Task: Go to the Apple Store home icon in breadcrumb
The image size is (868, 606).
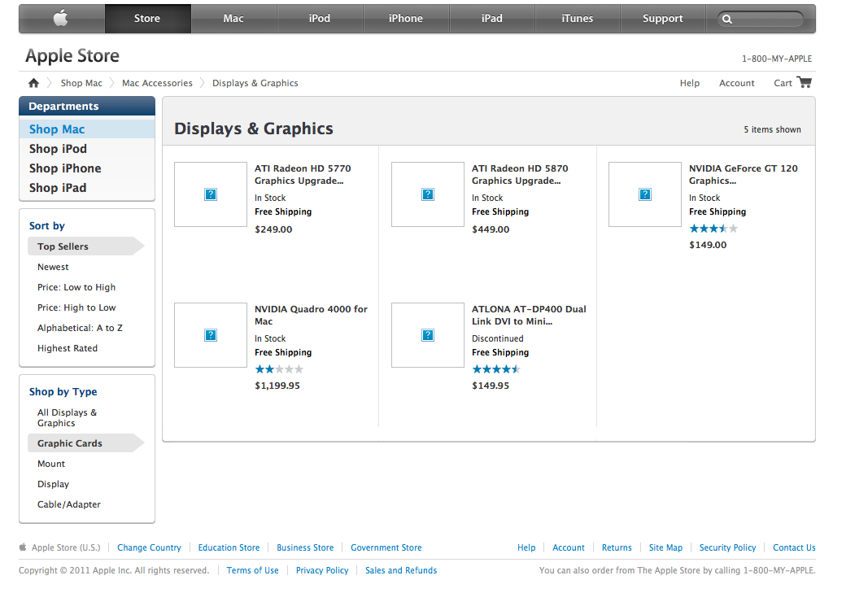Action: (x=34, y=83)
